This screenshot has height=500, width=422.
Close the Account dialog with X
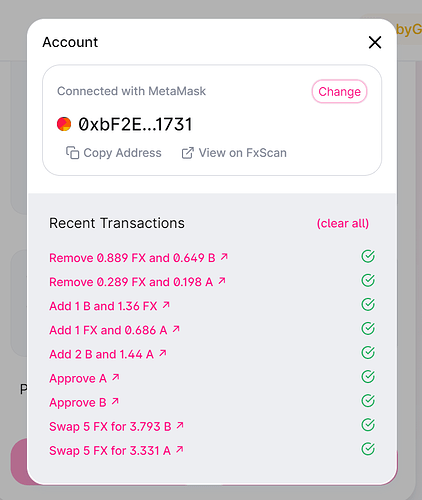375,42
